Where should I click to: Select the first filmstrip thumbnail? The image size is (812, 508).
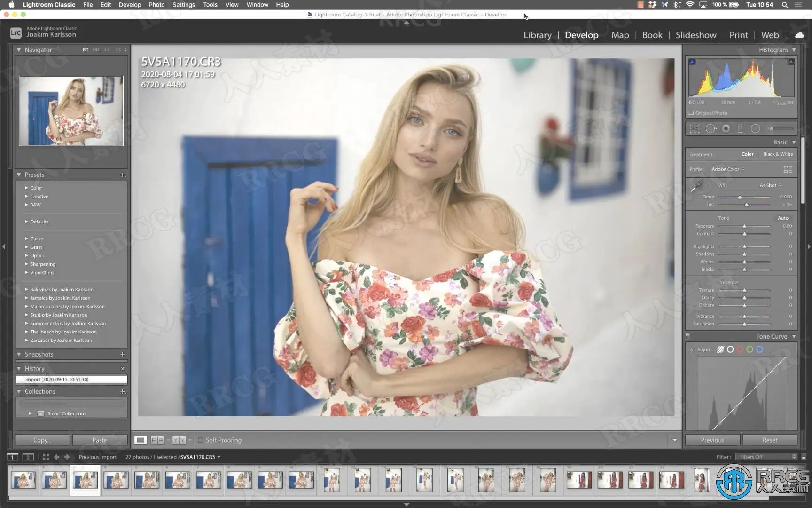pyautogui.click(x=23, y=480)
